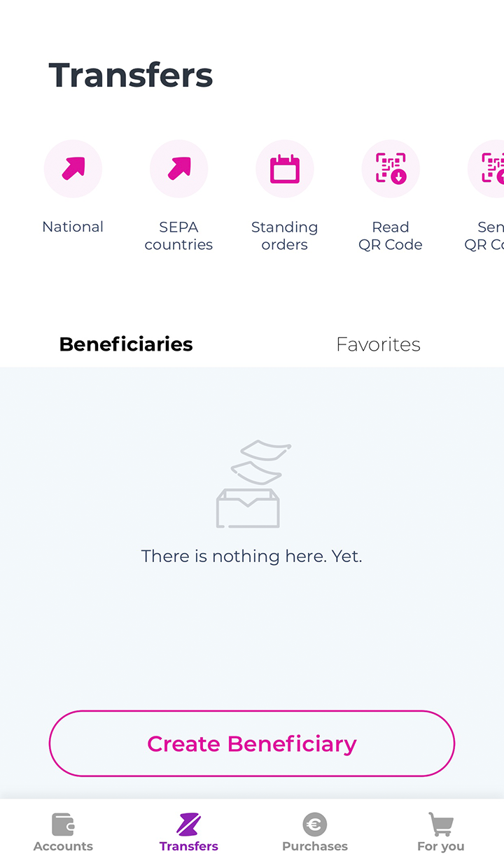Viewport: 504px width, 861px height.
Task: Select the Beneficiaries tab
Action: pyautogui.click(x=126, y=344)
